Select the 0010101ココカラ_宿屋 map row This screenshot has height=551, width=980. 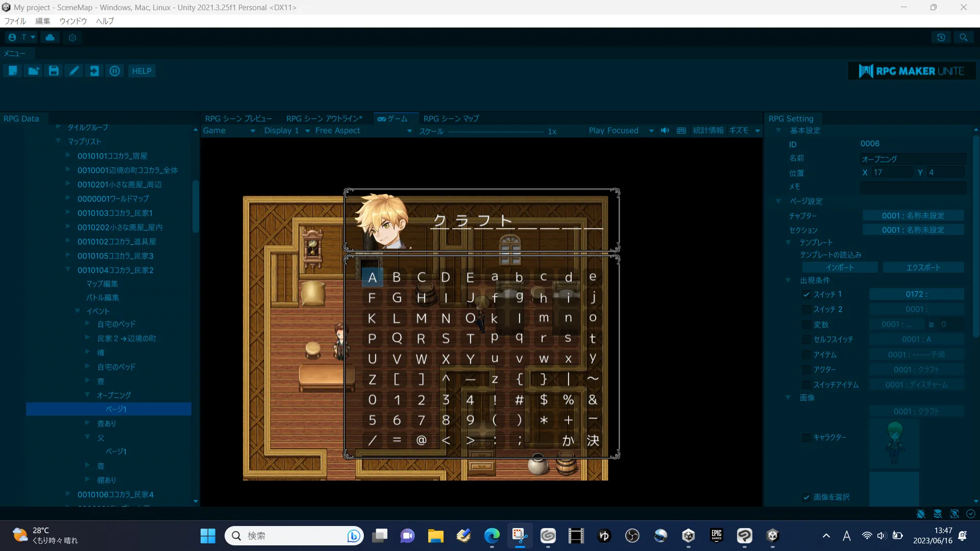pos(112,156)
